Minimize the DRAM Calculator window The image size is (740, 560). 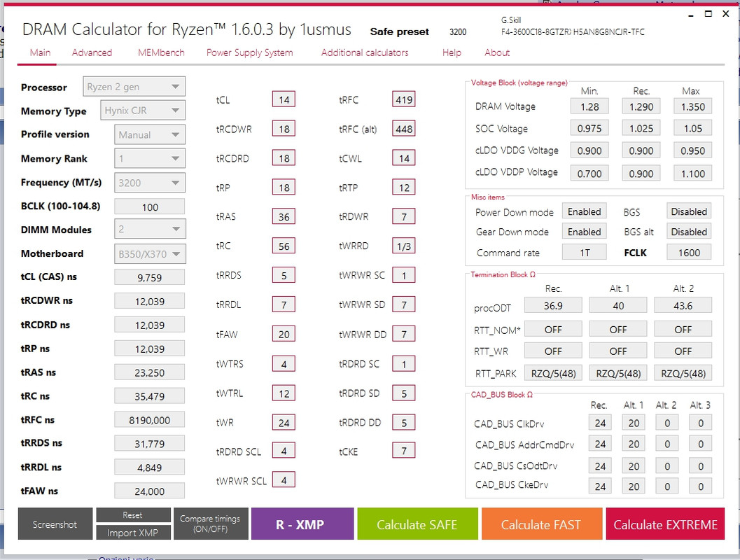coord(691,14)
